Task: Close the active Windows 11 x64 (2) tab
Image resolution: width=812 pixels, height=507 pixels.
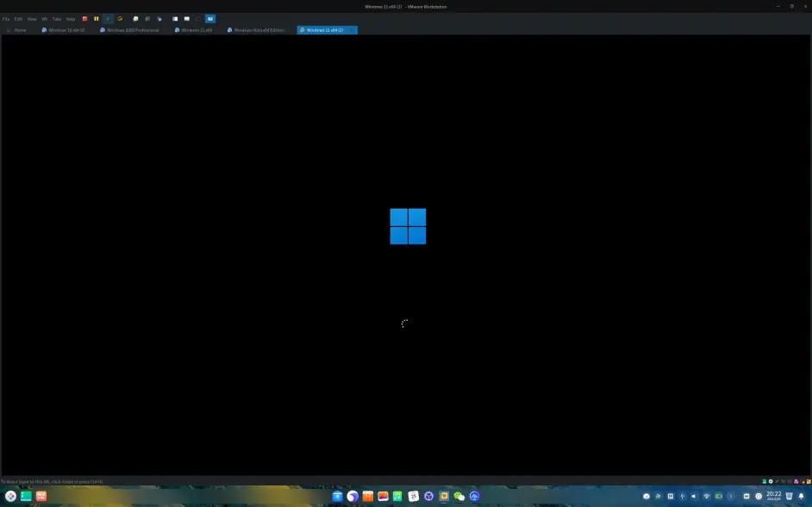Action: [353, 30]
